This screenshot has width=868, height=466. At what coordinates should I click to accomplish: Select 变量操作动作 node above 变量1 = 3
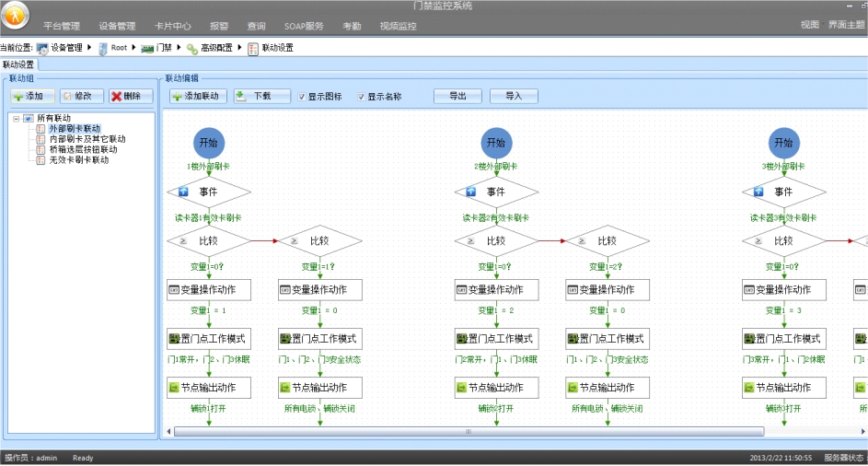784,290
